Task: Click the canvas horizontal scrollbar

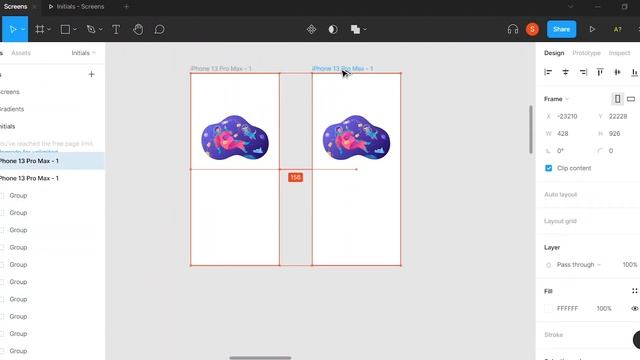Action: (x=260, y=358)
